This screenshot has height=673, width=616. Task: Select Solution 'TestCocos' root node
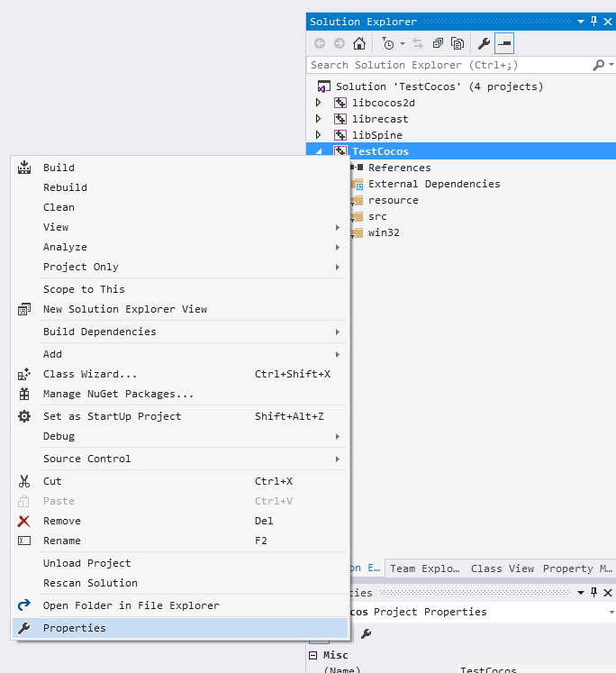439,86
